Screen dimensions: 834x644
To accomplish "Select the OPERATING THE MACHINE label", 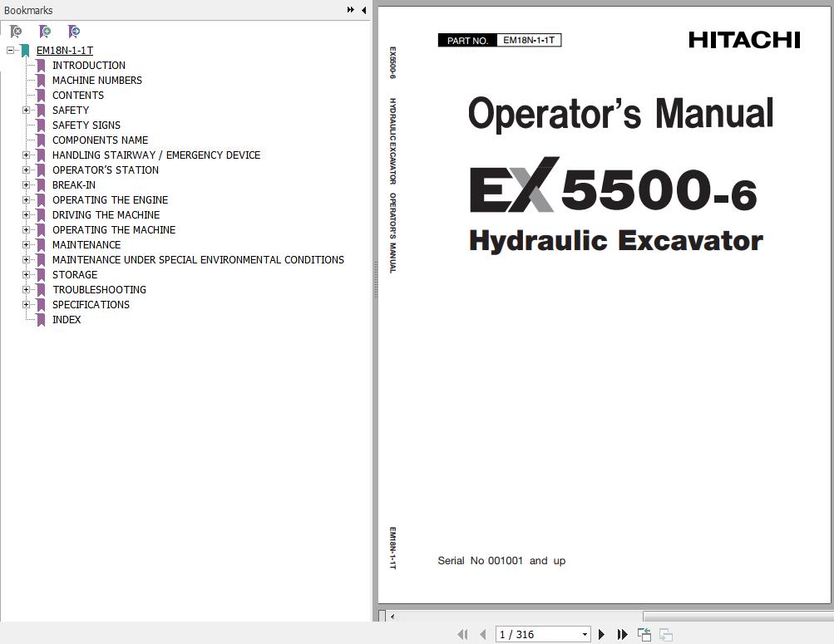I will (114, 229).
